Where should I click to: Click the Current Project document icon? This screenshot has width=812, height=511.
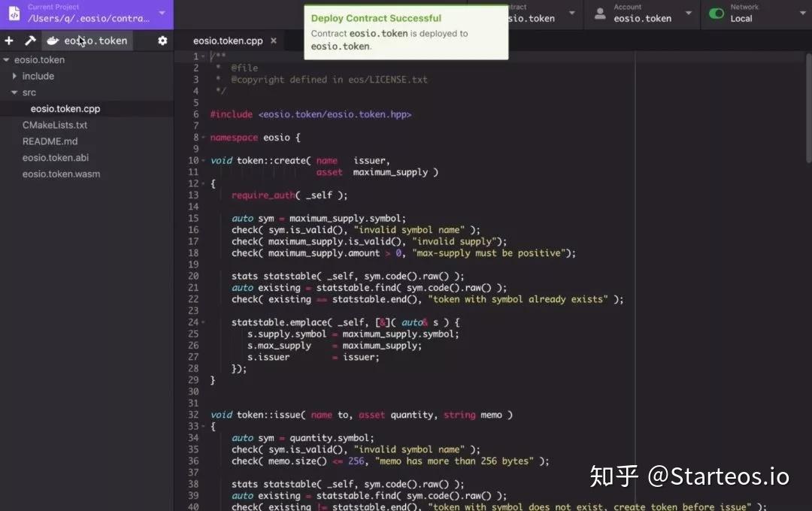point(13,13)
